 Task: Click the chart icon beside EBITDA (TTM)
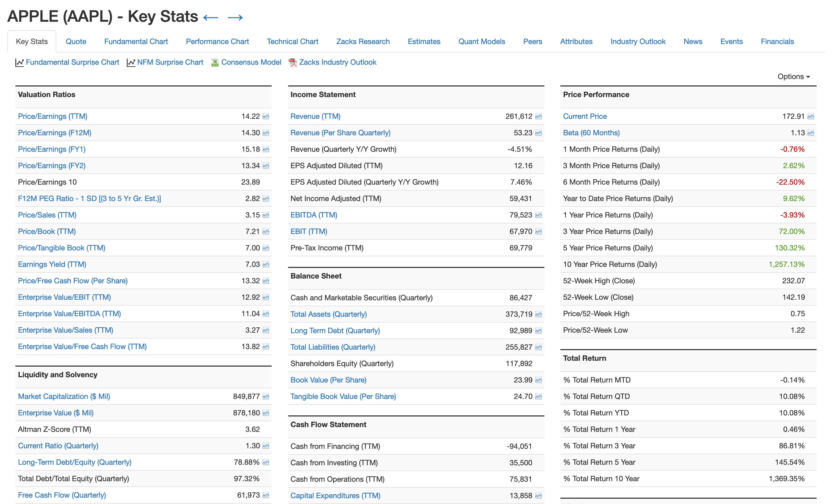click(x=539, y=215)
